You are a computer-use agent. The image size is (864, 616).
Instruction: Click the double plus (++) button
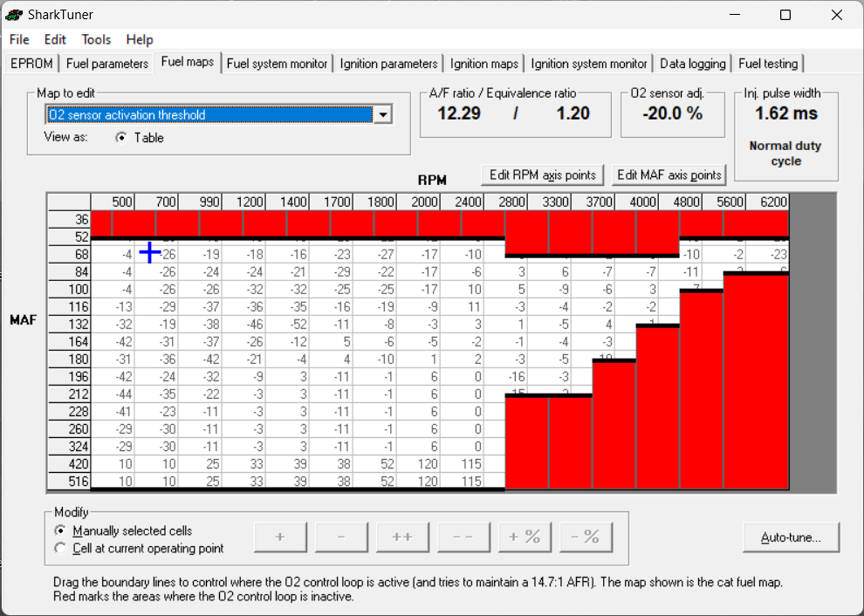click(402, 537)
